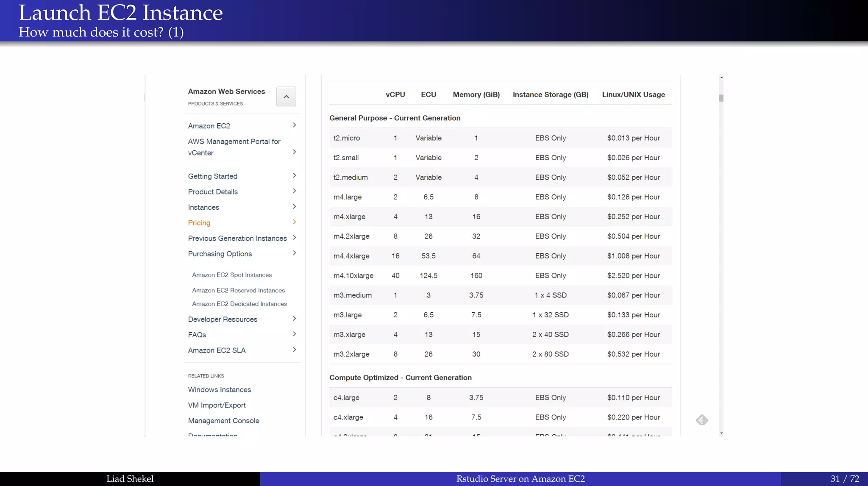The width and height of the screenshot is (868, 486).
Task: Open Amazon EC2 Dedicated Instances link
Action: click(239, 304)
